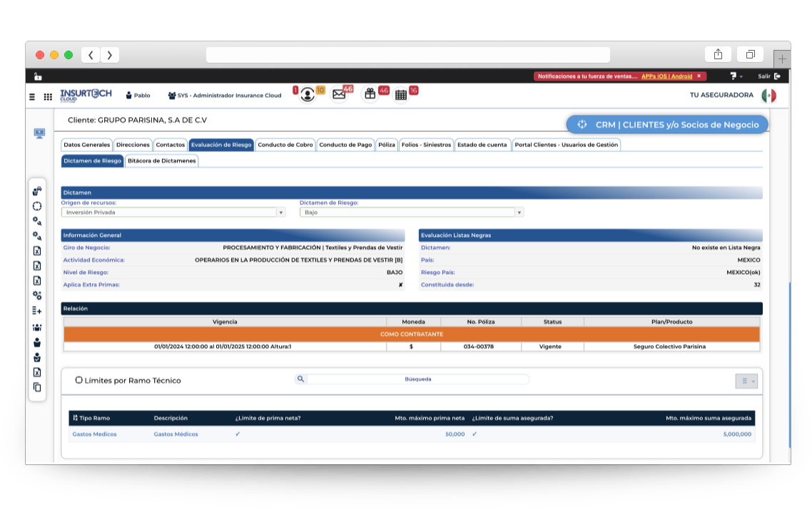Screen dimensions: 812x510
Task: Open the Origen de recursos dropdown
Action: 280,213
